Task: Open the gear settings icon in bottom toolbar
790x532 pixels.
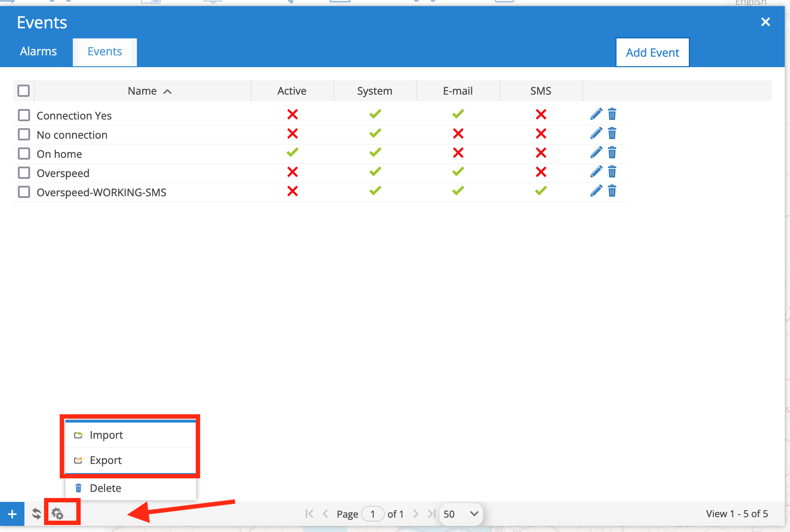Action: 58,514
